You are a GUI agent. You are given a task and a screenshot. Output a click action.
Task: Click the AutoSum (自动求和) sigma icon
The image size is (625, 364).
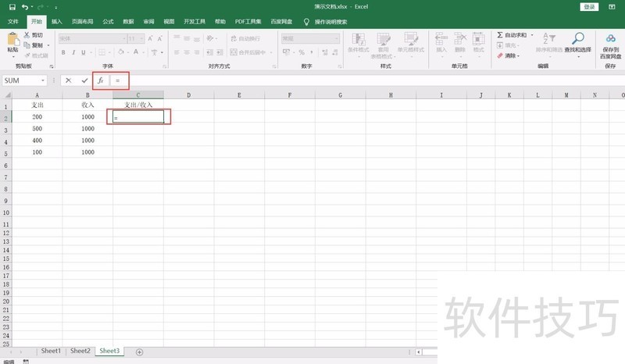[x=500, y=35]
